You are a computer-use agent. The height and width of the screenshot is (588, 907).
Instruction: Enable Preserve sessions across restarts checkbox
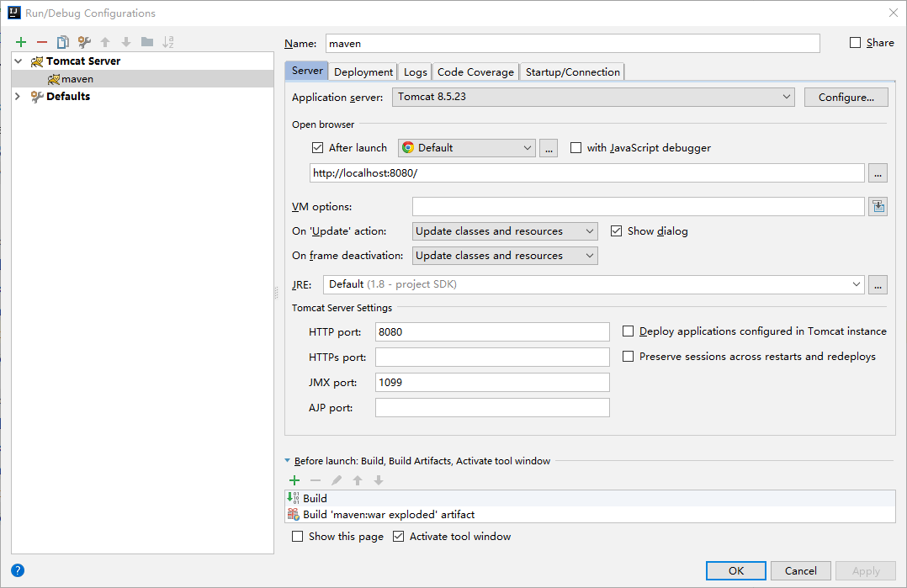coord(629,357)
